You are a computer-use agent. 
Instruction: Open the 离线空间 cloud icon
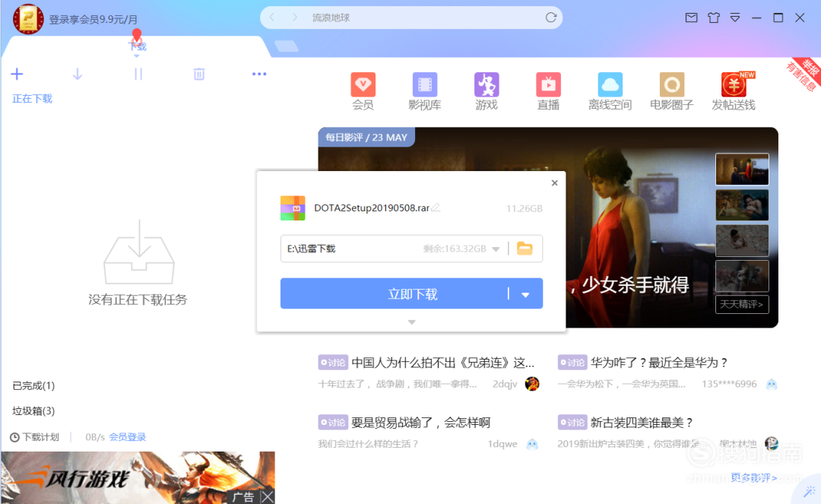610,91
